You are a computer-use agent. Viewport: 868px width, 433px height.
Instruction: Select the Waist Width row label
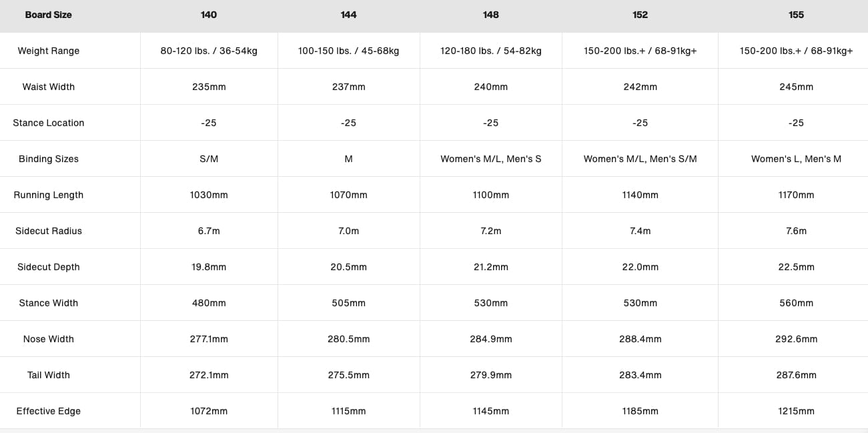pyautogui.click(x=49, y=87)
